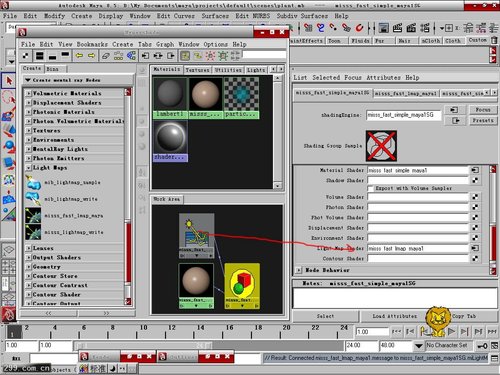This screenshot has height=375, width=500.
Task: Click map icon beside Displacement Shader field
Action: 475,228
